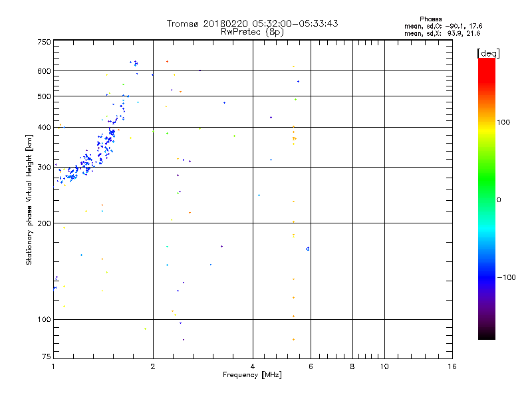Click the "100" height axis tick label
The height and width of the screenshot is (399, 532).
pos(44,320)
